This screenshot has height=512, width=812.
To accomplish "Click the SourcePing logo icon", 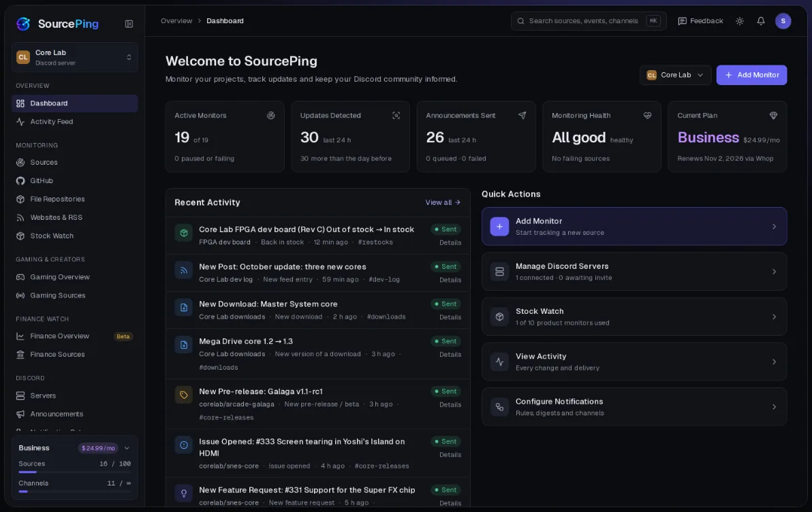I will 23,24.
